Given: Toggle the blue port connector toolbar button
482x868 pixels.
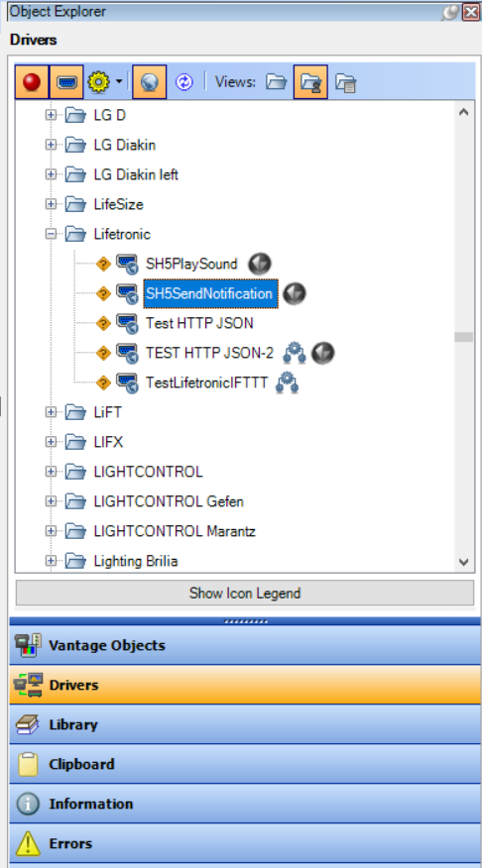Looking at the screenshot, I should (x=66, y=82).
